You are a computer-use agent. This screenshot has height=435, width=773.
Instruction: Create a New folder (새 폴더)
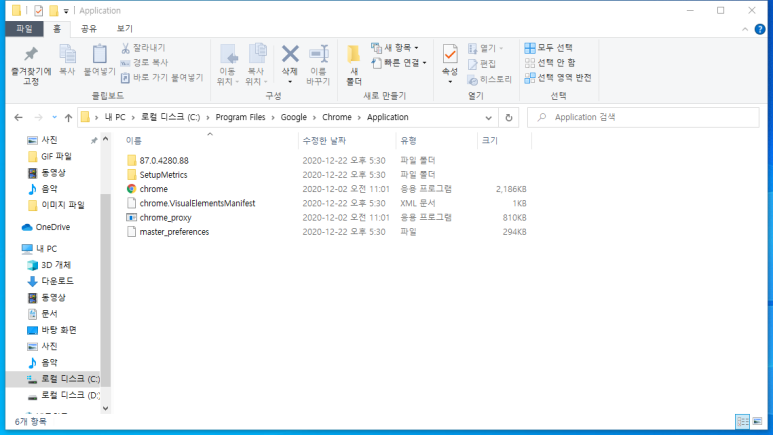354,65
